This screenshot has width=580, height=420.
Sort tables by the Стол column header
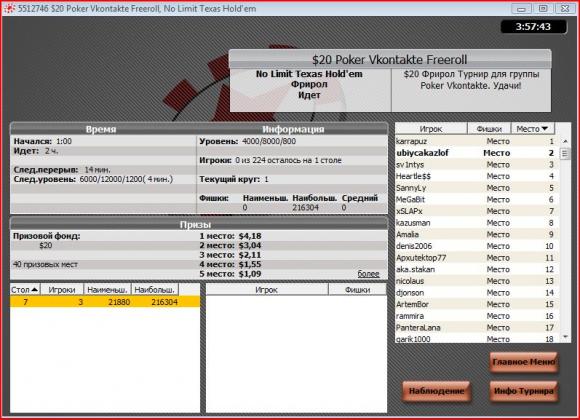(x=25, y=289)
